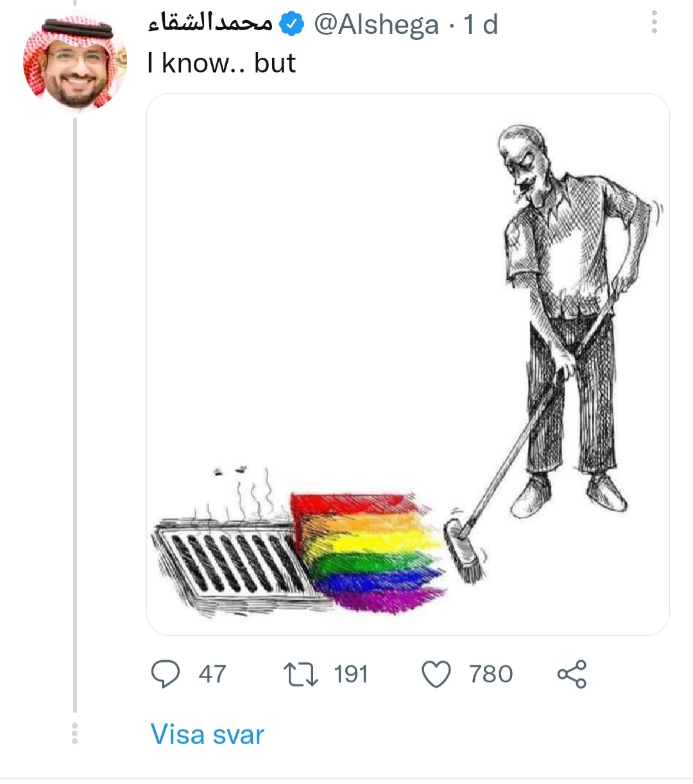The width and height of the screenshot is (693, 784).
Task: Click the 191 retweets count
Action: coord(351,674)
